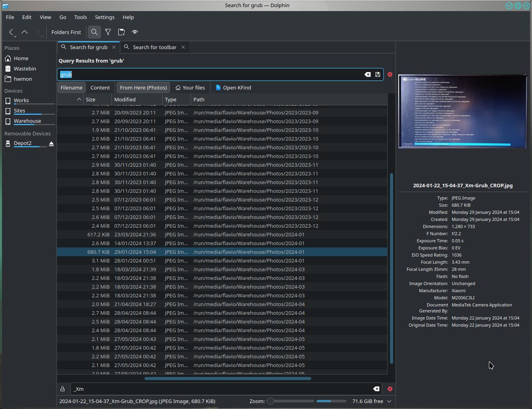Click the funnel filter toolbar icon

[108, 32]
